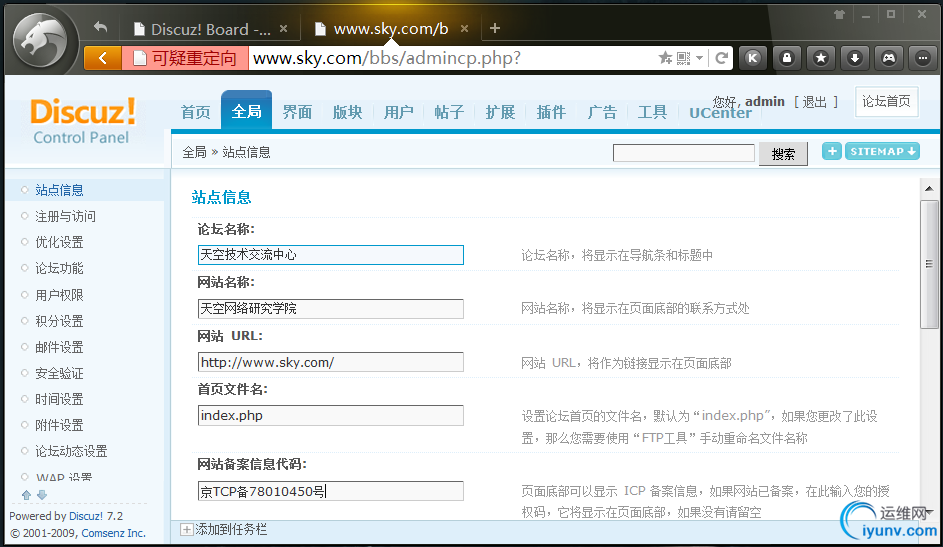Open the downloads arrow toolbar icon

[855, 58]
